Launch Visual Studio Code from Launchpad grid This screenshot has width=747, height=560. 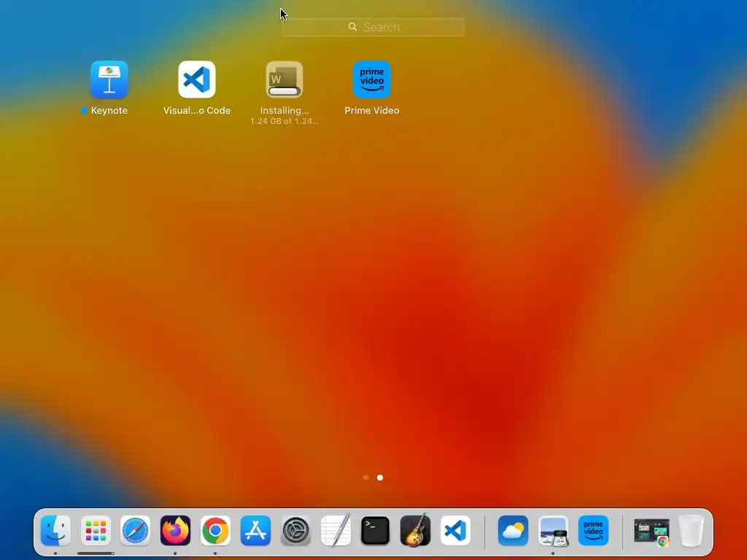(197, 79)
